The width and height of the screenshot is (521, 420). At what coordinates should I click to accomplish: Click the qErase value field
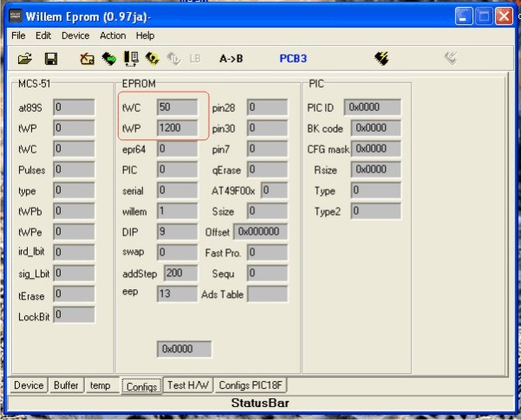[267, 170]
